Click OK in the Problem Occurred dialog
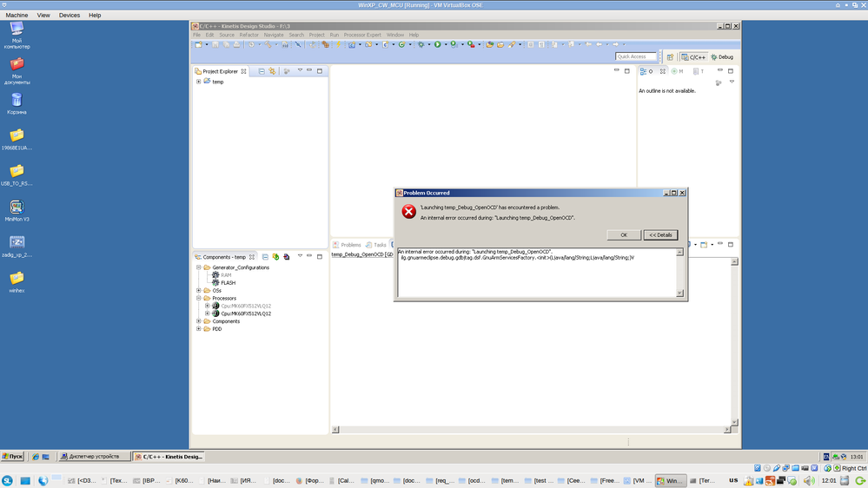868x488 pixels. 623,235
